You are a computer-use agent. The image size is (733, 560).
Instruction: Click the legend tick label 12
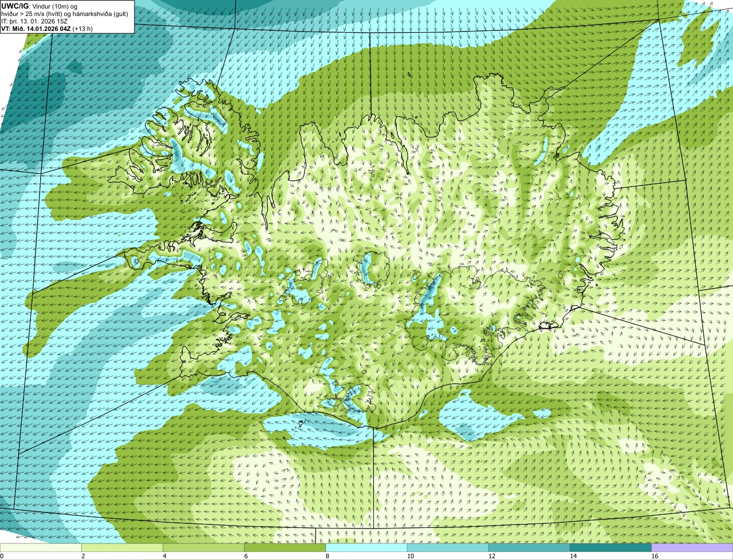[x=492, y=557]
